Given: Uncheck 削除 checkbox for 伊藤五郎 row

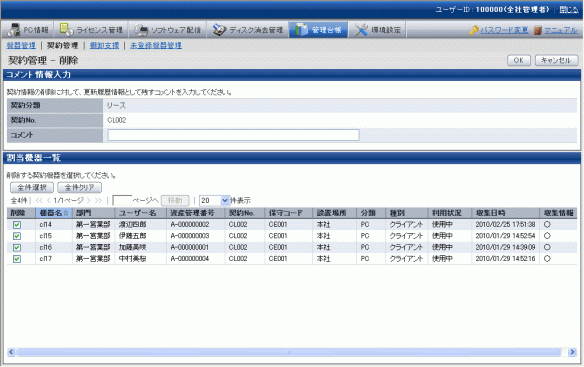Looking at the screenshot, I should tap(17, 236).
